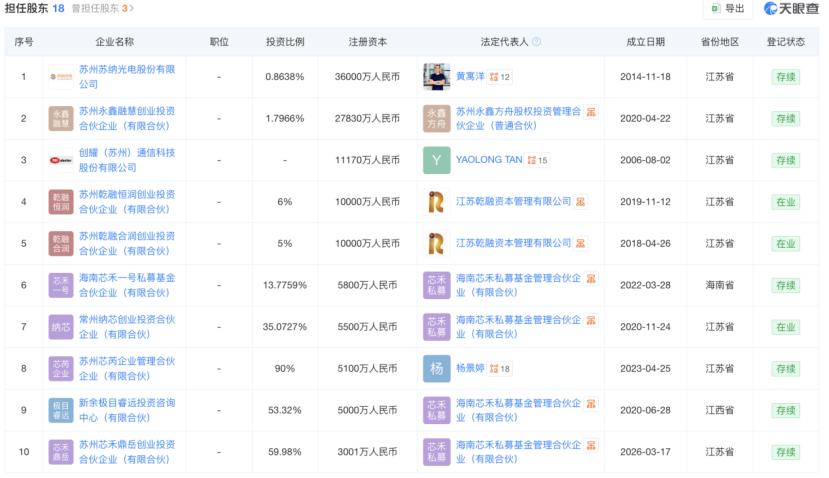Click the related-companies badge 18 beside 杨景婷
Viewport: 829px width, 478px height.
500,369
